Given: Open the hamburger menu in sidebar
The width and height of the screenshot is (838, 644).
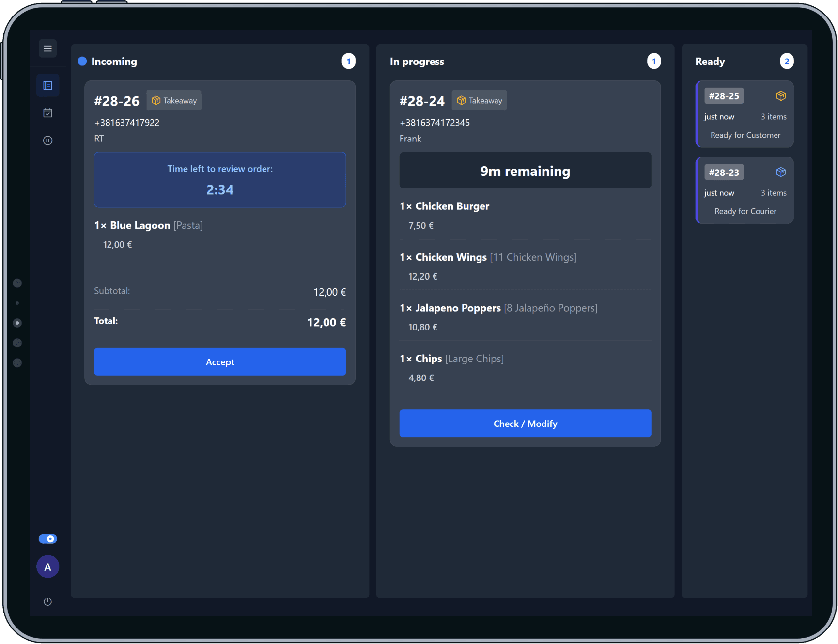Looking at the screenshot, I should (x=47, y=48).
